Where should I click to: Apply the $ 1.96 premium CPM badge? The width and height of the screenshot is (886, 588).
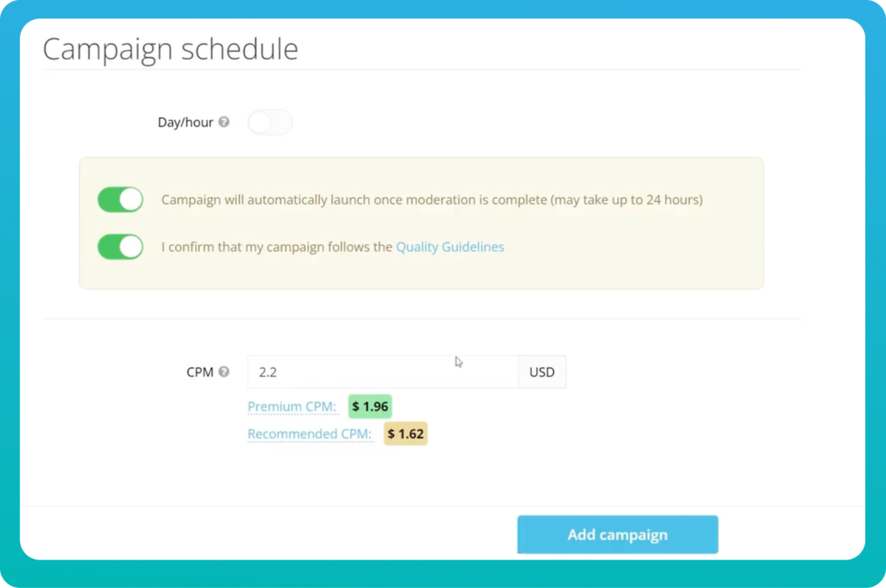click(370, 406)
